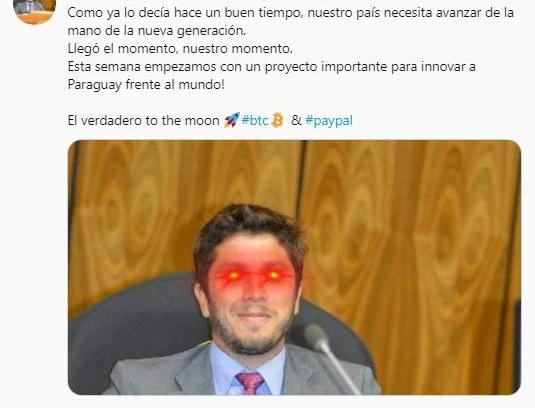Open the attached laser-eyes photo
Image resolution: width=535 pixels, height=408 pixels.
294,267
